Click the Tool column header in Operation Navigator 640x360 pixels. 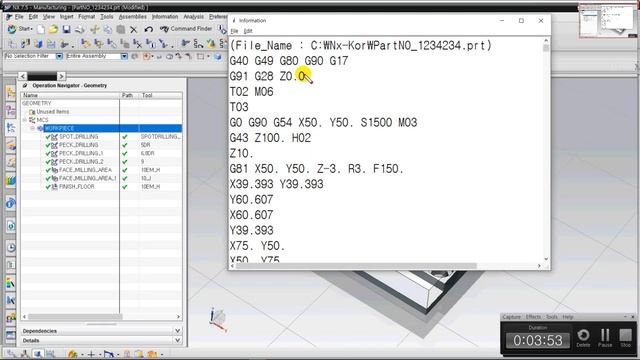point(161,96)
